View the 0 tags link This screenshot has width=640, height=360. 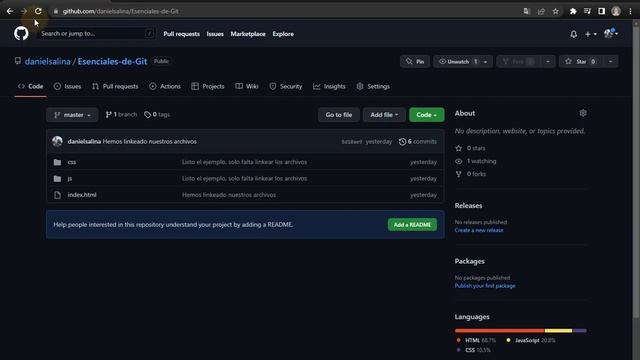[x=157, y=115]
